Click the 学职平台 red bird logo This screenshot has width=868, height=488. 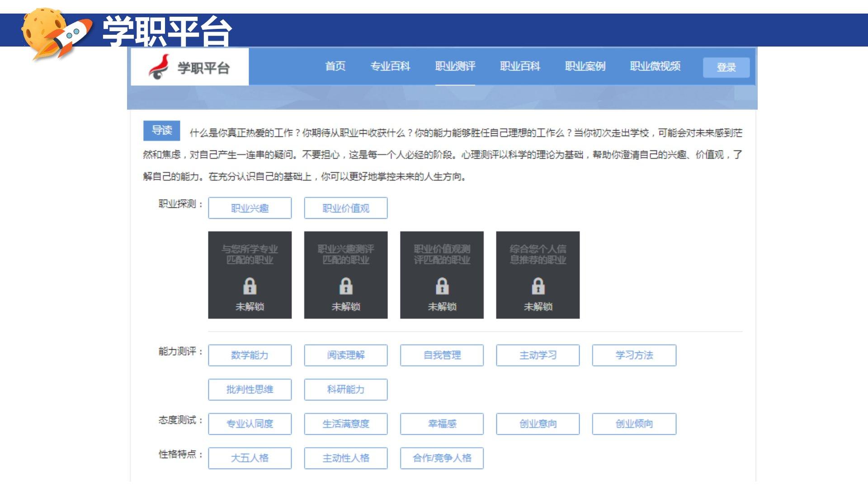159,67
